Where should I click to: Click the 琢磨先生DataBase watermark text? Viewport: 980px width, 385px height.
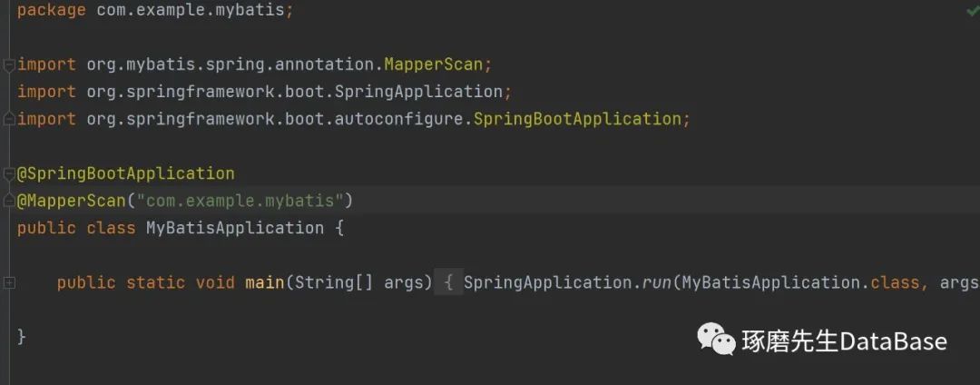[844, 341]
